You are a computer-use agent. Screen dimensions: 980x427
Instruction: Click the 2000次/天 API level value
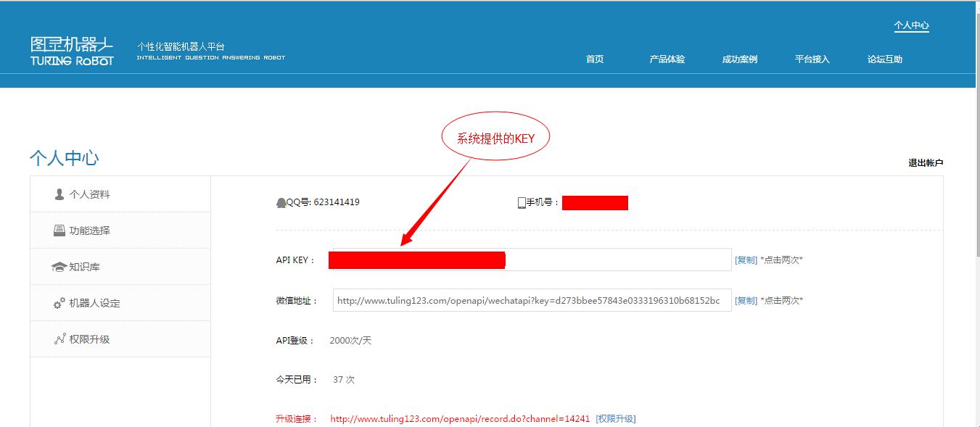click(350, 341)
